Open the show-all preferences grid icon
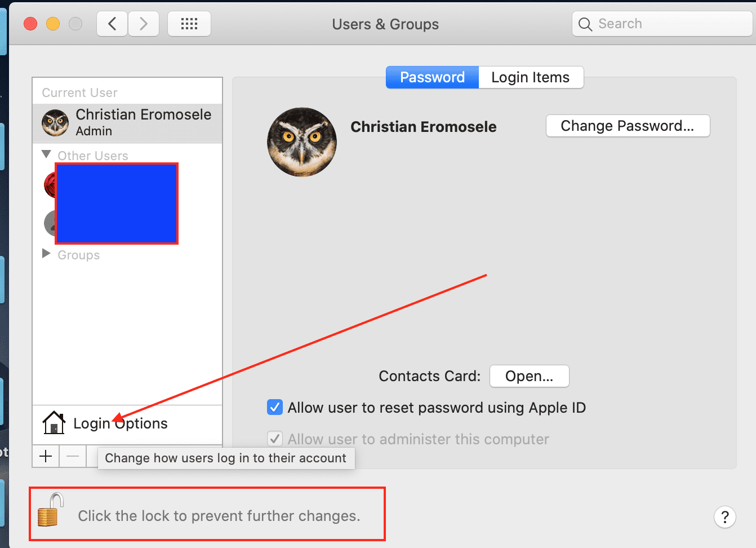The width and height of the screenshot is (756, 548). tap(189, 24)
